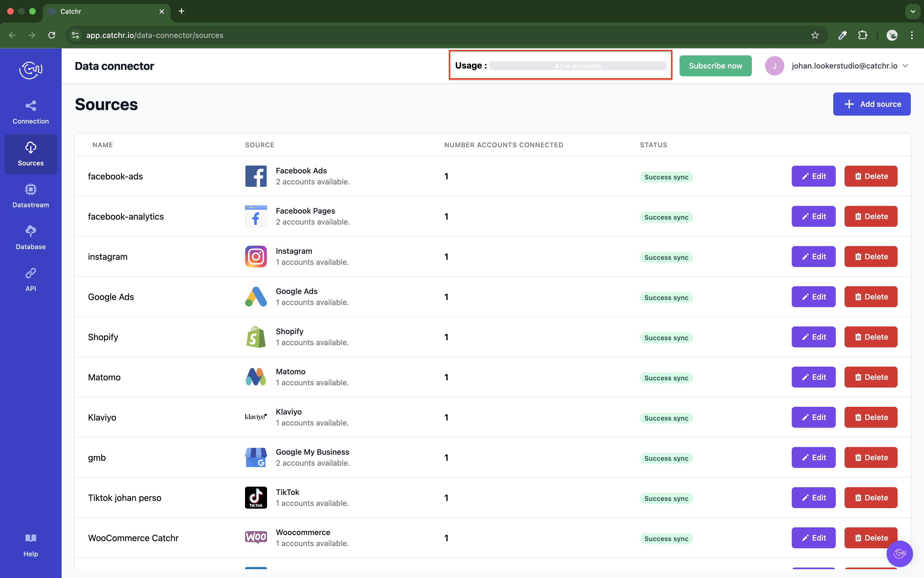The width and height of the screenshot is (924, 578).
Task: Open the Help section
Action: click(x=31, y=546)
